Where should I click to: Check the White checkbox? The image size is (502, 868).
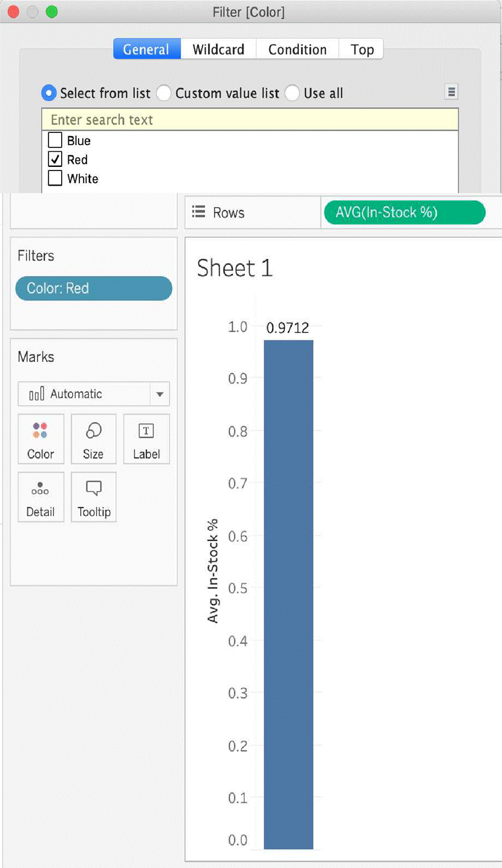pos(55,179)
